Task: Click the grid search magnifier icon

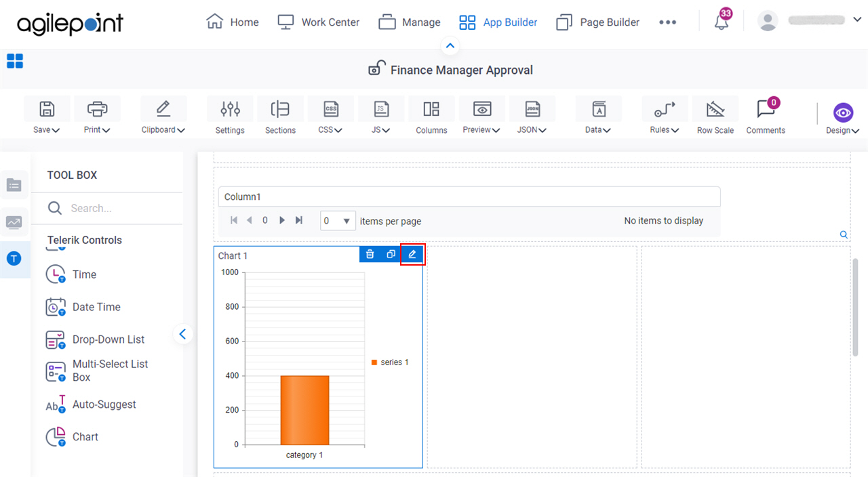Action: 844,234
